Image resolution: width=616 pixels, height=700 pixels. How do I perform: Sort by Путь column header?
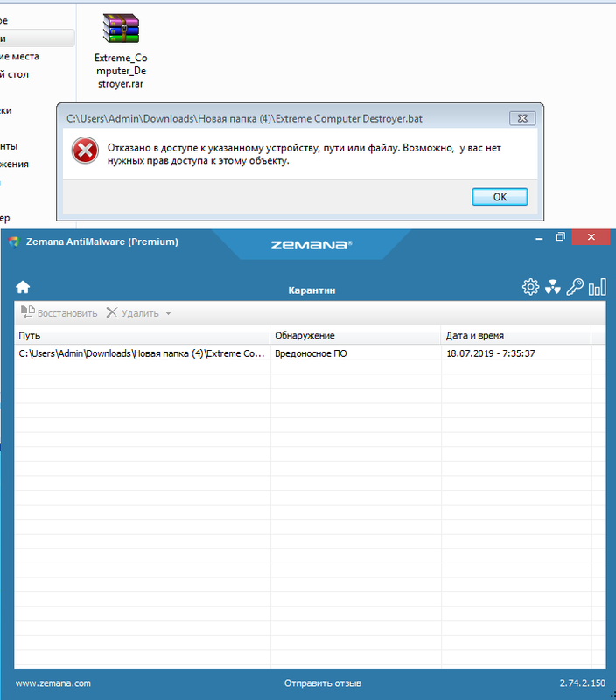coord(142,336)
